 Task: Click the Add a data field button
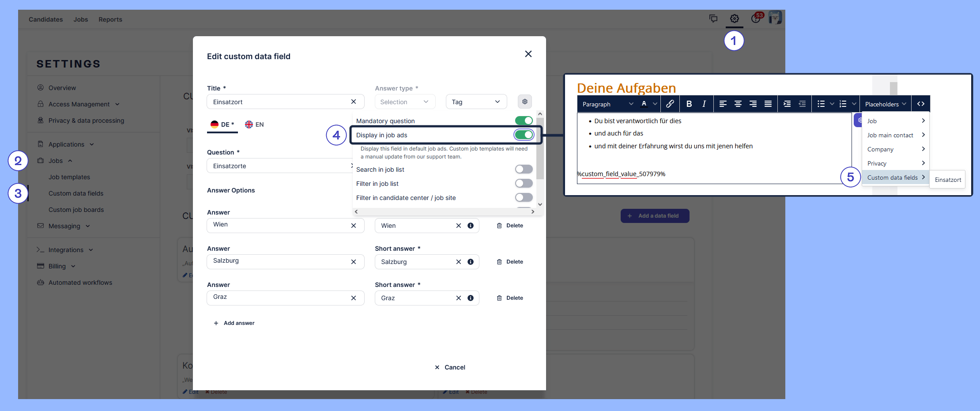pyautogui.click(x=655, y=215)
